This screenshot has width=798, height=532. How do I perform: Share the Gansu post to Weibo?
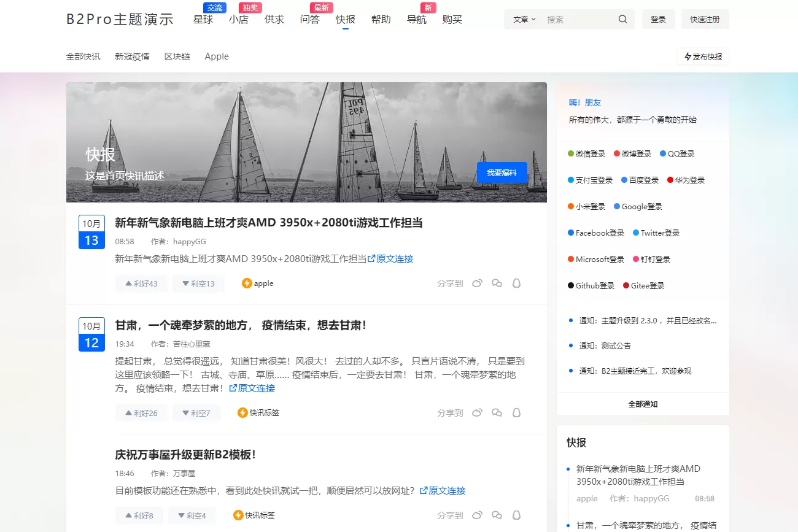477,413
